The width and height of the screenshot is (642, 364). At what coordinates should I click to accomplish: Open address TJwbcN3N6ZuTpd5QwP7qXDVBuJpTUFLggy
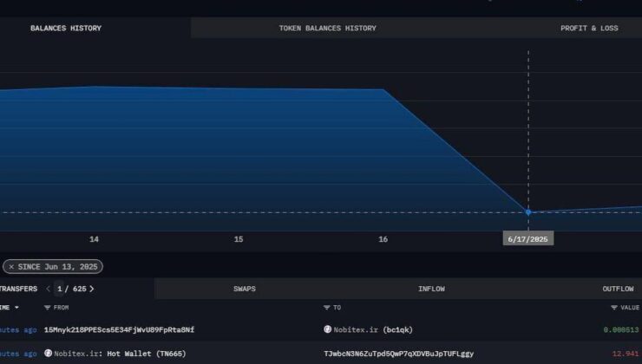(x=398, y=354)
